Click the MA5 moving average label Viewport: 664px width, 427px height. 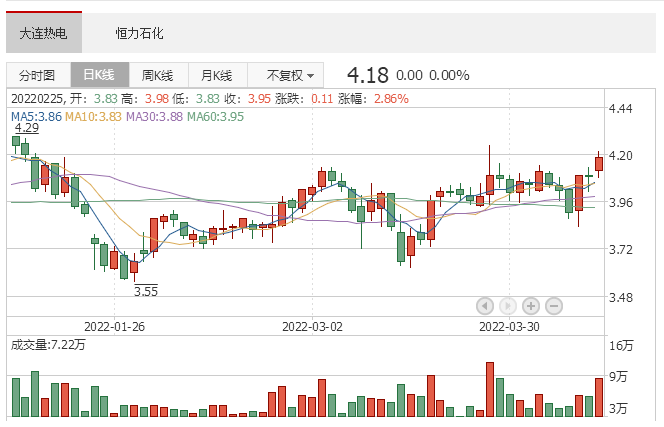pyautogui.click(x=36, y=116)
